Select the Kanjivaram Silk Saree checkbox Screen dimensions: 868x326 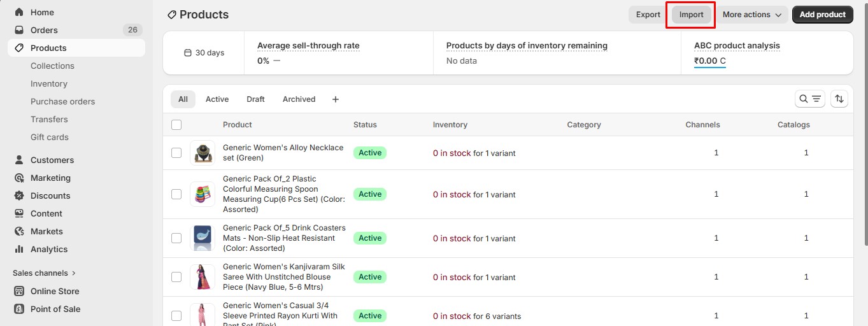point(176,277)
